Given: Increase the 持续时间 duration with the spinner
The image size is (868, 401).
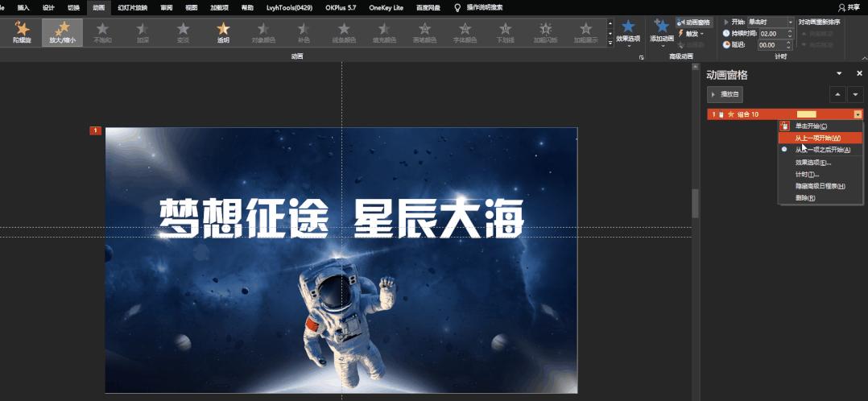Looking at the screenshot, I should (791, 31).
